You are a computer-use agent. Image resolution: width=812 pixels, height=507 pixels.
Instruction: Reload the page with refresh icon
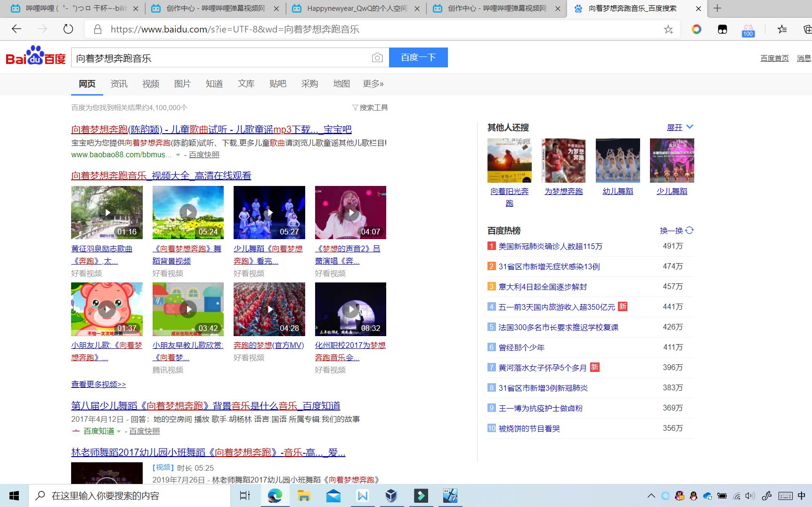[68, 29]
